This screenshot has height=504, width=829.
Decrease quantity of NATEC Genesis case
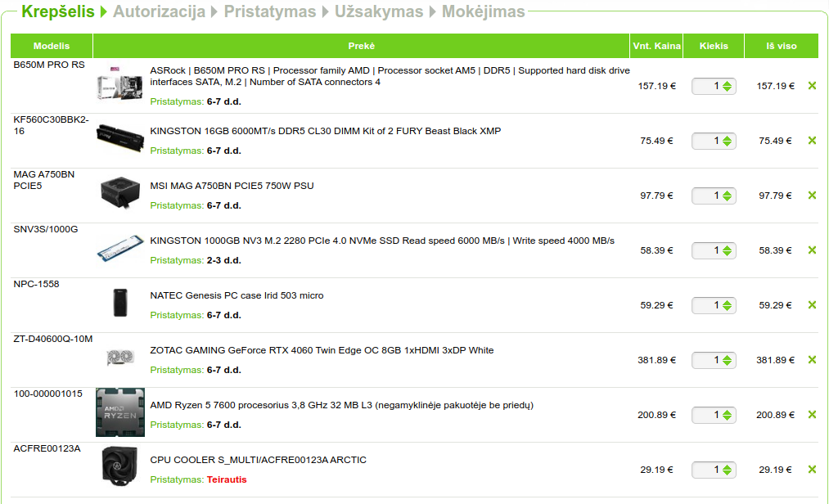(728, 308)
